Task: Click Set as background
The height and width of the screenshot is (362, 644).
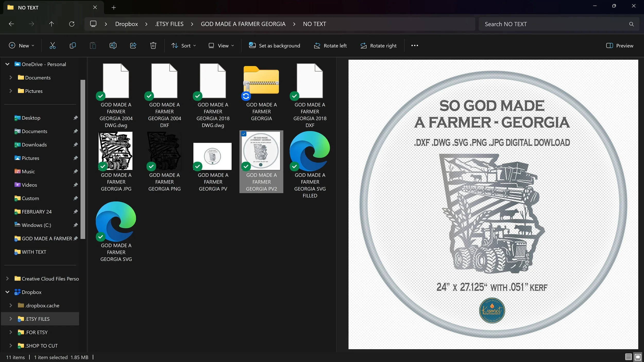Action: 274,46
